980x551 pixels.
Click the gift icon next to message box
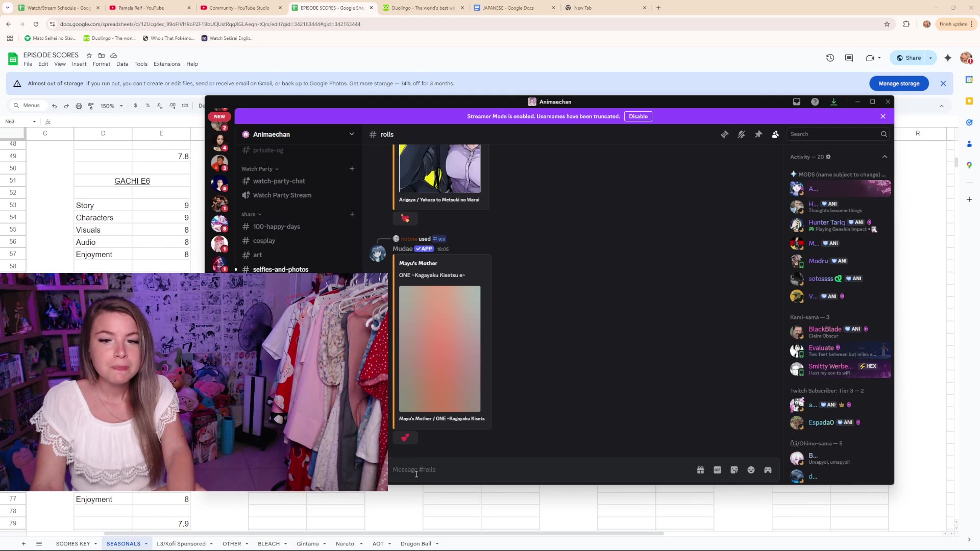click(700, 469)
